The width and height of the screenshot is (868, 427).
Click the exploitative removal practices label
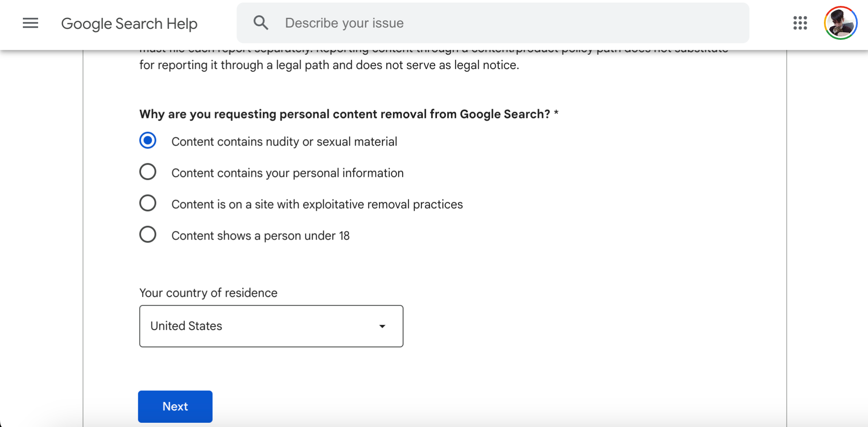pos(317,204)
